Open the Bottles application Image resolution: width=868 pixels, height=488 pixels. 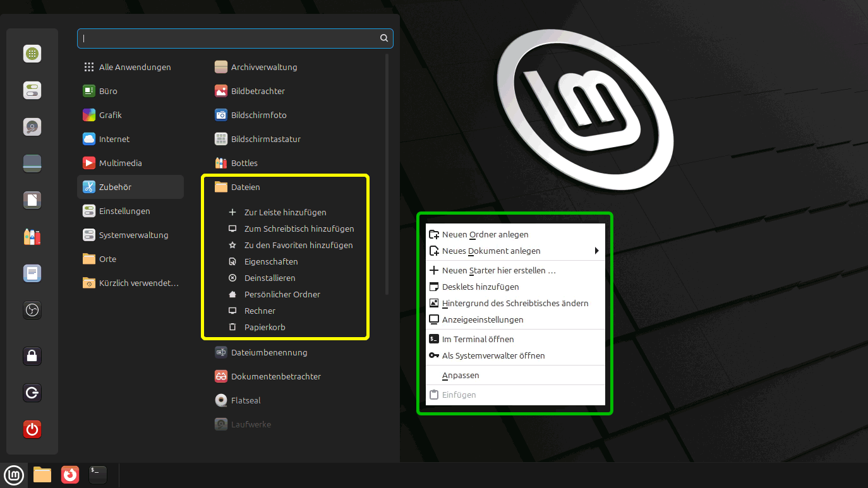point(244,163)
